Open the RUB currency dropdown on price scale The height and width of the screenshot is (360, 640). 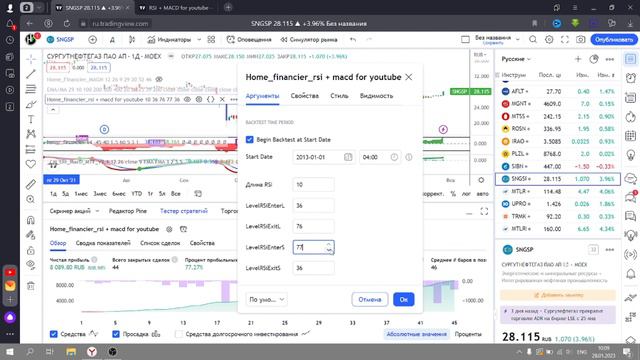(480, 55)
